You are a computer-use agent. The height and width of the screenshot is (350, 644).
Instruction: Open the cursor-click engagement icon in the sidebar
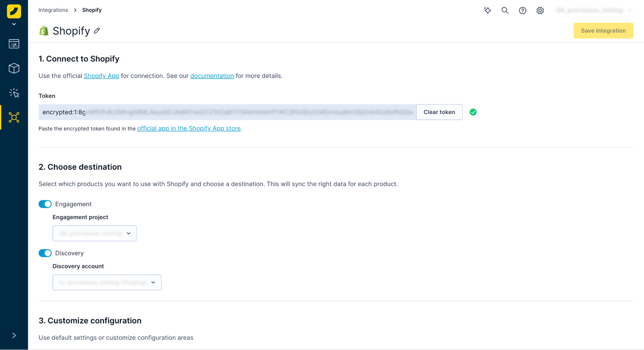[x=14, y=93]
